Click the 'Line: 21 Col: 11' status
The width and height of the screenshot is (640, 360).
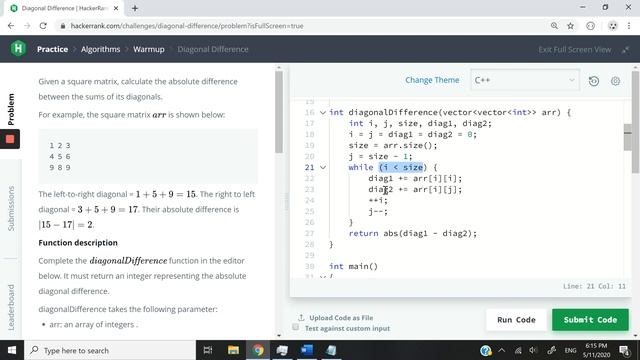594,286
